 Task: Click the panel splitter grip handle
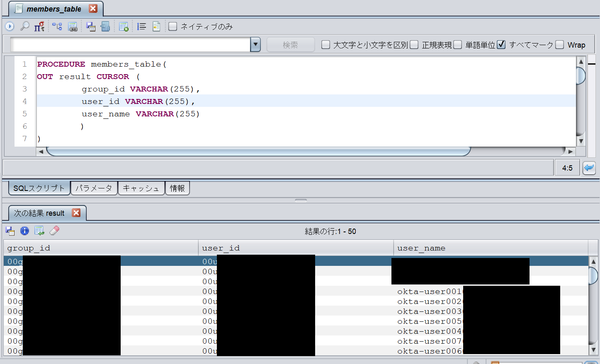click(x=301, y=200)
